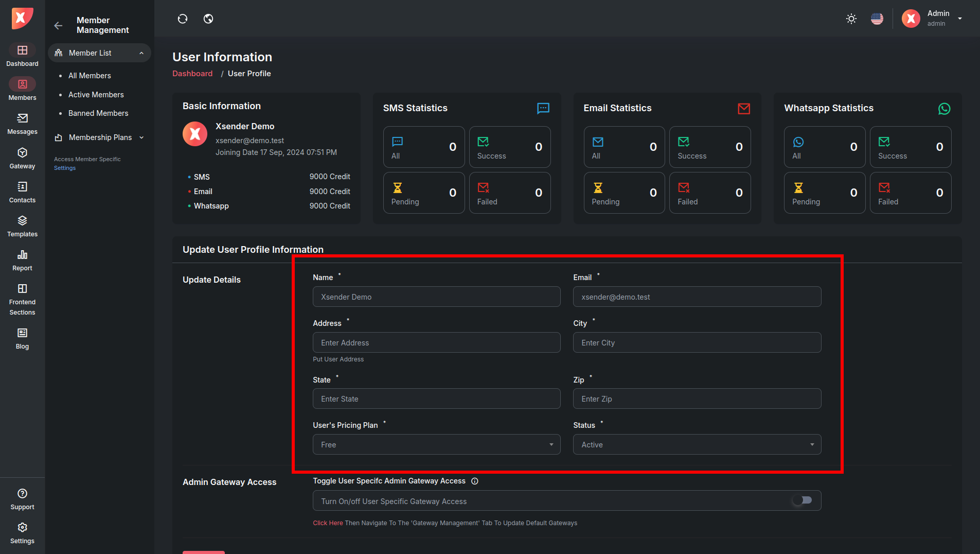Expand Membership Plans menu
The height and width of the screenshot is (554, 980).
(x=100, y=137)
